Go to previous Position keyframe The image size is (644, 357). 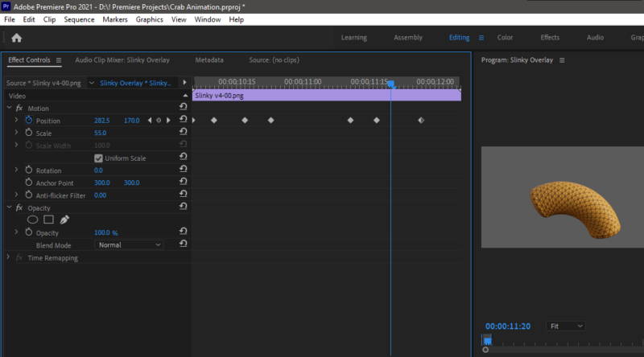pos(150,121)
